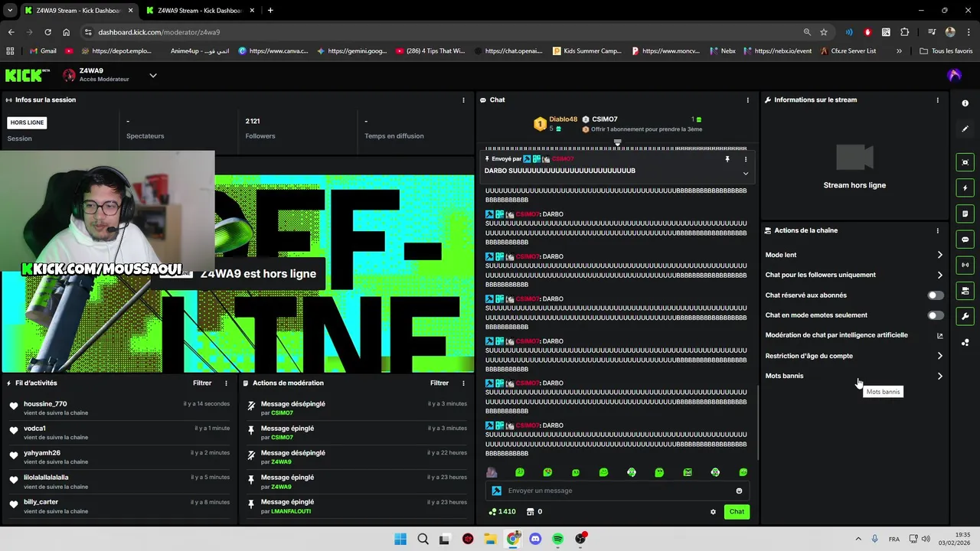Click CSIMO7 in first moderation action
The height and width of the screenshot is (551, 980).
tap(282, 413)
